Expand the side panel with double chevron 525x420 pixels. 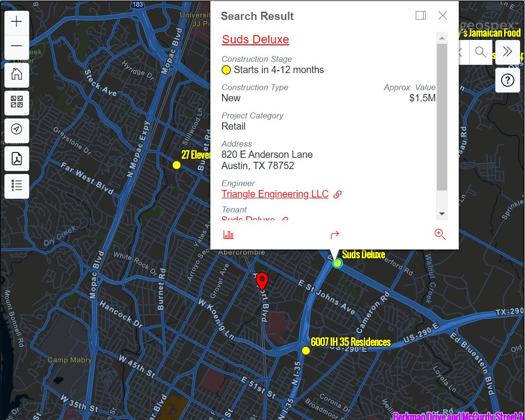[x=507, y=52]
